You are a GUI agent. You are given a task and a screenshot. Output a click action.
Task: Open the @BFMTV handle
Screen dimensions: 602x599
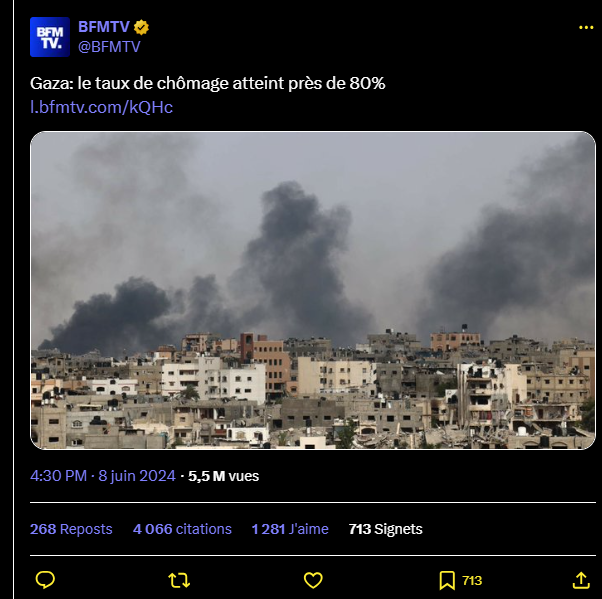[x=109, y=47]
